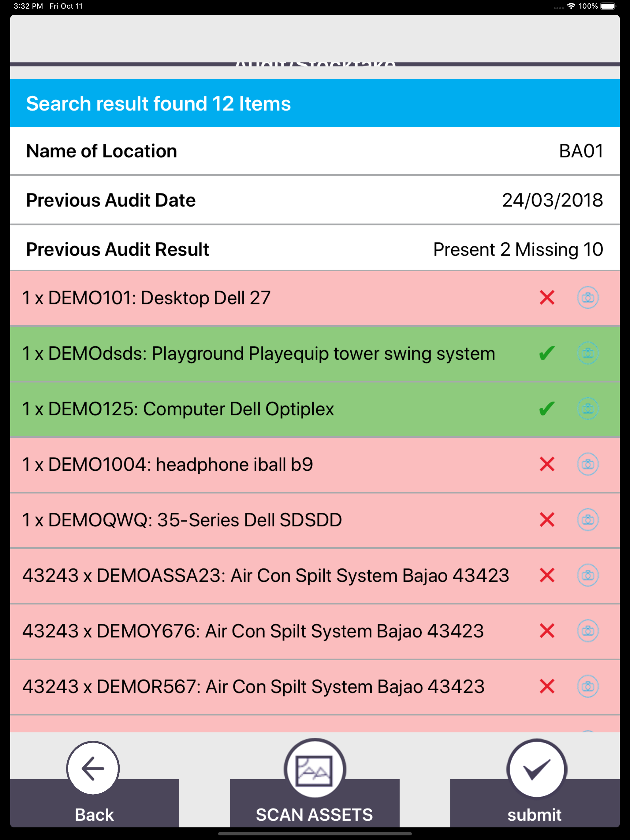This screenshot has width=630, height=840.
Task: Tap the submit checkmark circle icon
Action: (x=536, y=769)
